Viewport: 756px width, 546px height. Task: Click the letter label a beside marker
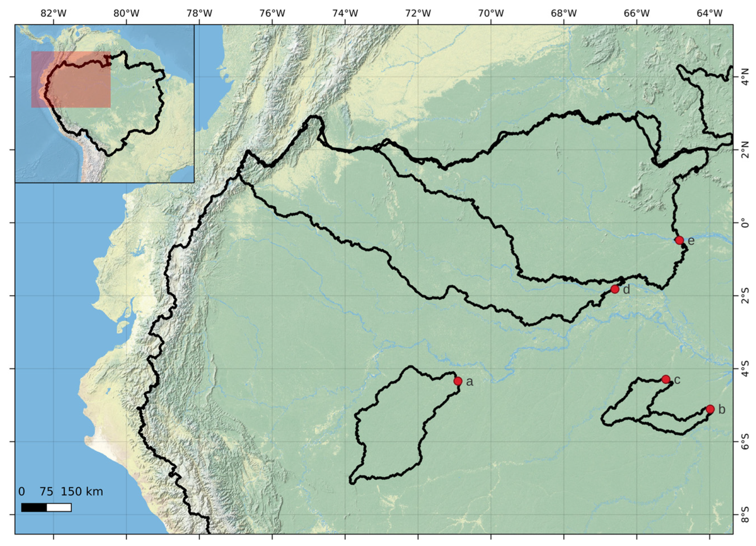point(470,382)
